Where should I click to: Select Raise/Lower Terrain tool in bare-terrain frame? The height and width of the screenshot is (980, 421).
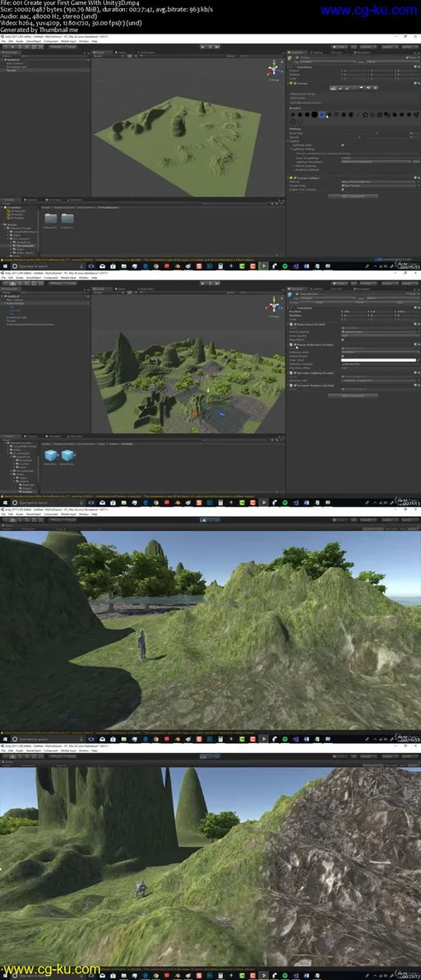pyautogui.click(x=333, y=88)
